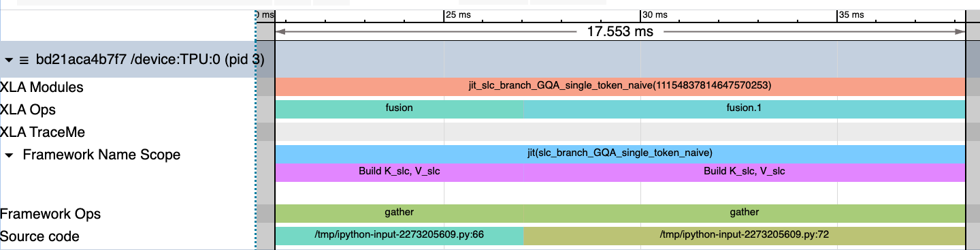This screenshot has height=250, width=980.
Task: Click the 25 ms ruler tick
Action: pos(458,14)
